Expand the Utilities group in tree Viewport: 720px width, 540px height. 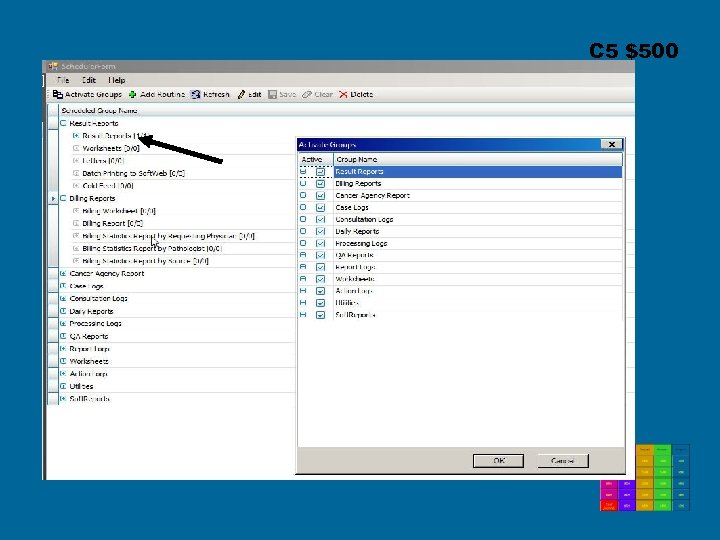pos(63,386)
